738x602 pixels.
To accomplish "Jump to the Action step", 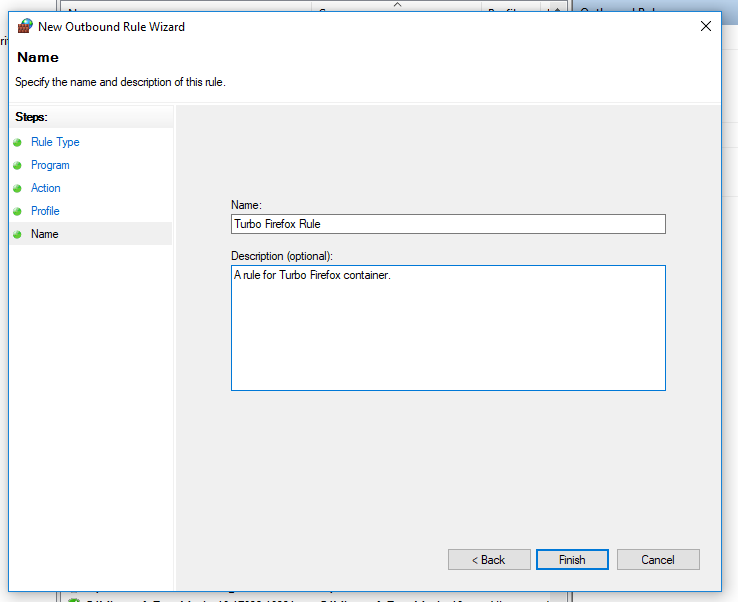I will 46,188.
